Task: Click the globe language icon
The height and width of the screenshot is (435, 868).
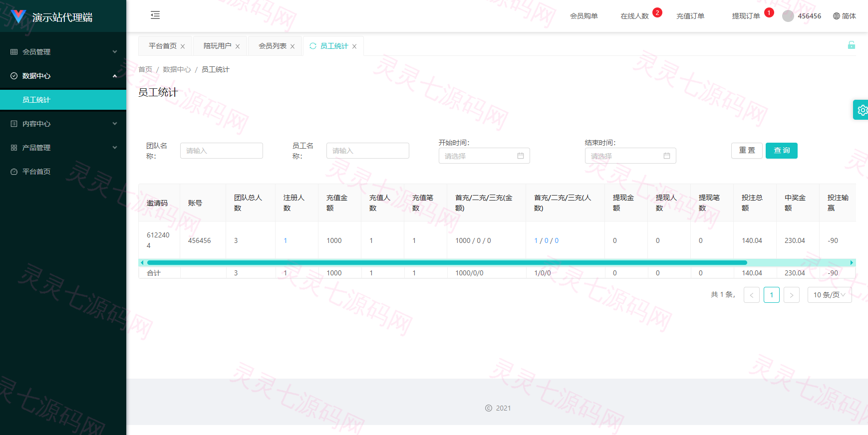Action: coord(837,16)
